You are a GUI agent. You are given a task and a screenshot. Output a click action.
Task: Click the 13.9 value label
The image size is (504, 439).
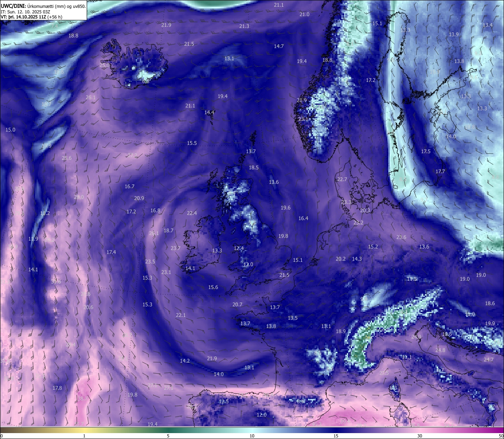[x=454, y=34]
